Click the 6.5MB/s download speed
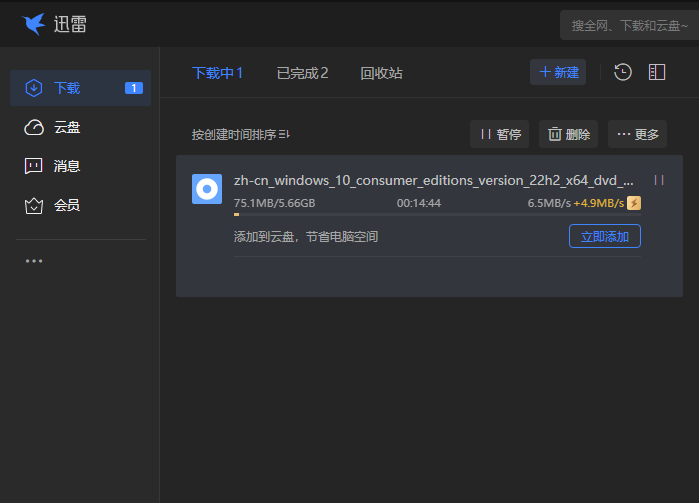The height and width of the screenshot is (503, 699). (549, 203)
